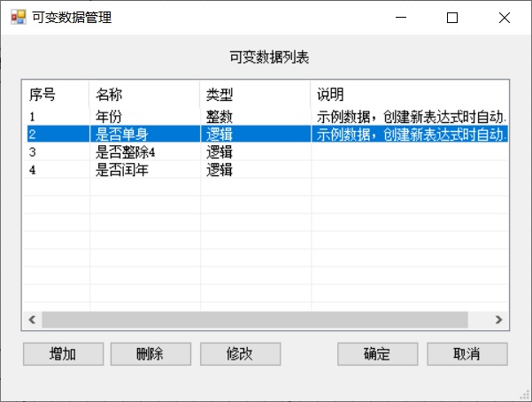Select the row named 是否整除4
This screenshot has height=402, width=532.
coord(267,152)
